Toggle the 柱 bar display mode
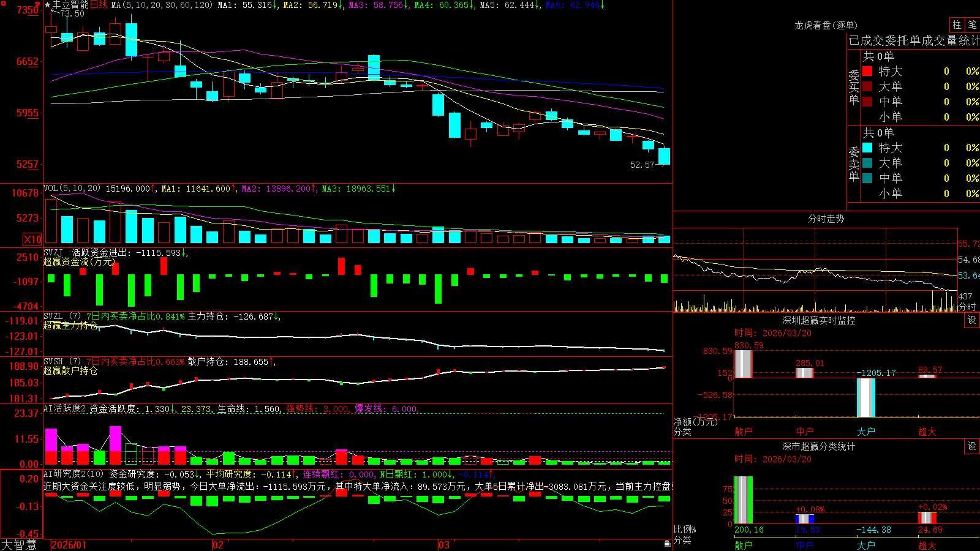Screen dimensions: 980x551 [957, 24]
